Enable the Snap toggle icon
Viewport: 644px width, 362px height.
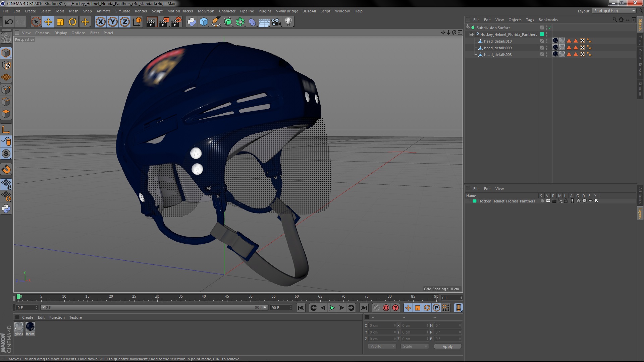click(x=6, y=154)
